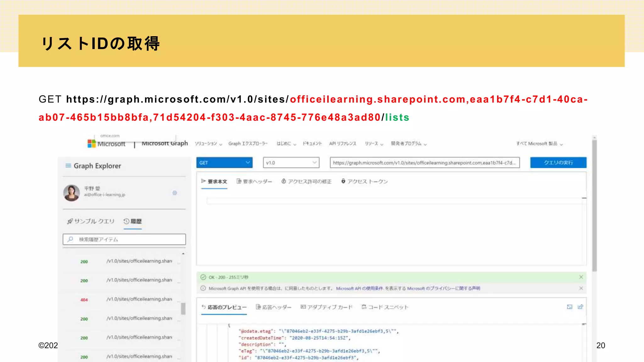
Task: Click the page vertical scrollbar
Action: (x=594, y=206)
